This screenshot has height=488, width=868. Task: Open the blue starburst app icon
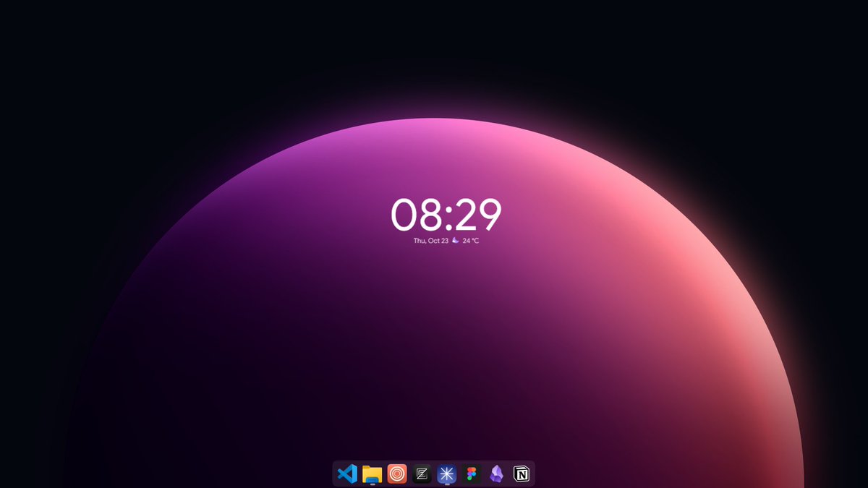click(x=447, y=474)
